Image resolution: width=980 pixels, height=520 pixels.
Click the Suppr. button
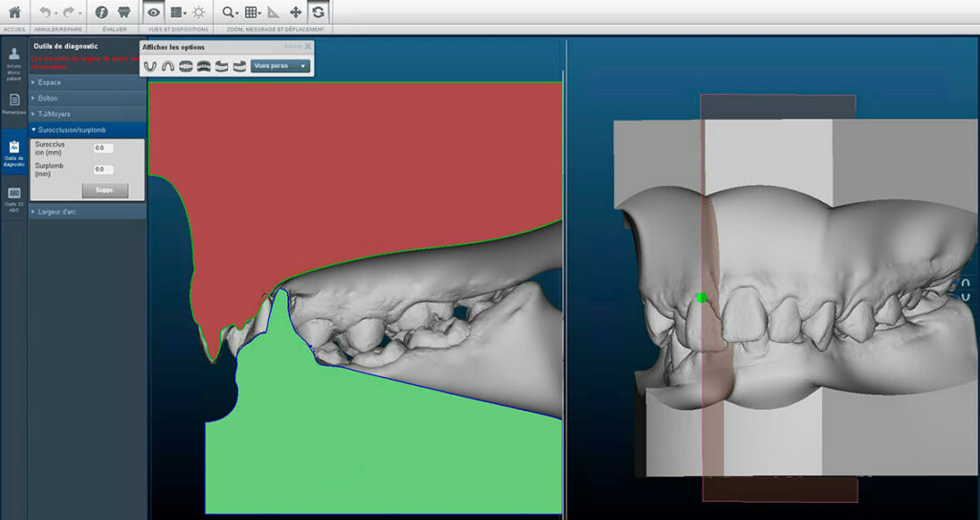point(104,191)
